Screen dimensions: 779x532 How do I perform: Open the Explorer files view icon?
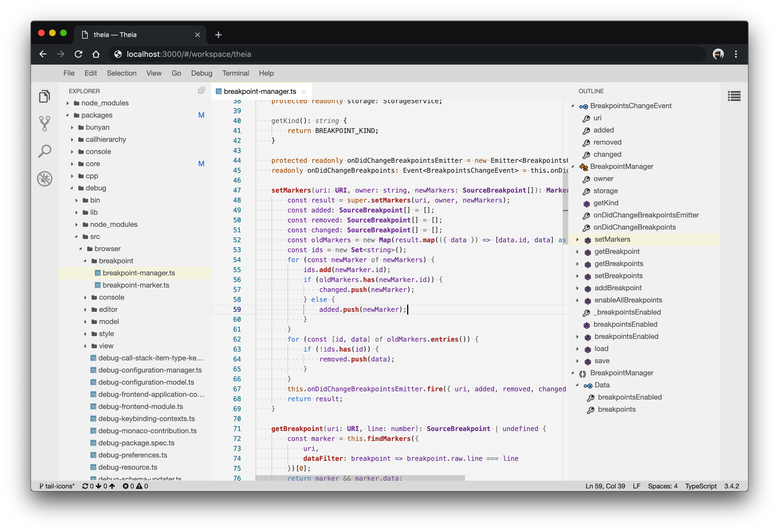[45, 97]
